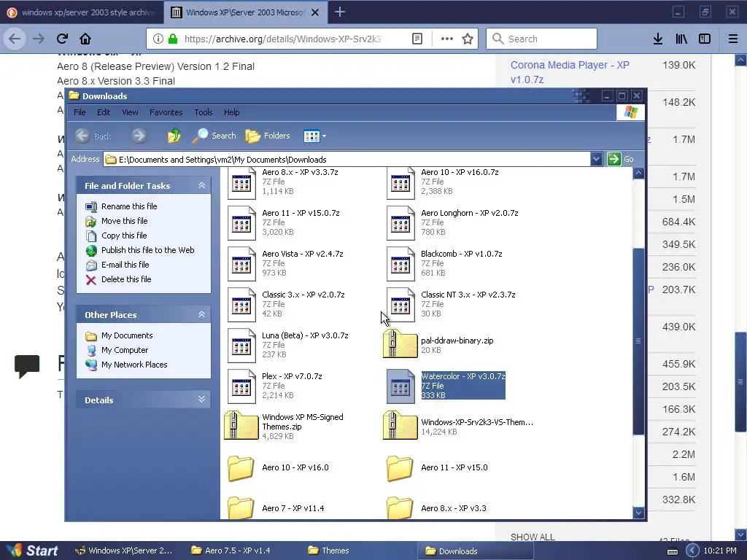Expand the Details panel
Image resolution: width=747 pixels, height=560 pixels.
tap(201, 400)
